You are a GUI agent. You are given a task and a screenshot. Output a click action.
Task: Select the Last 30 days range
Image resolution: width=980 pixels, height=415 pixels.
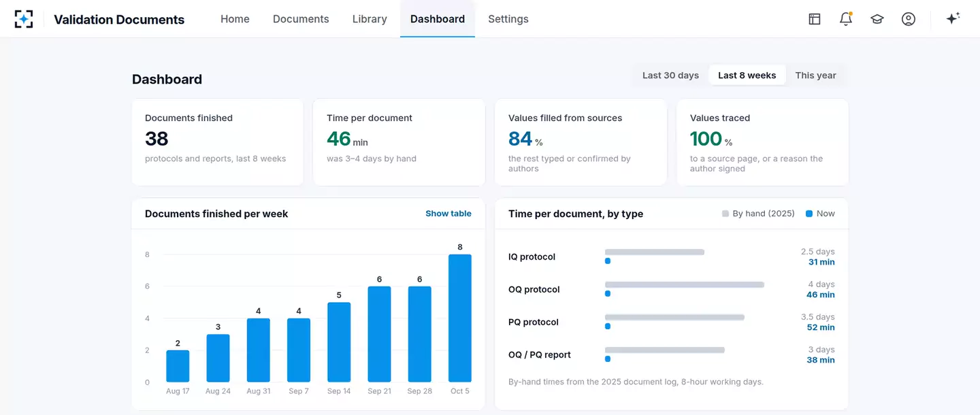point(670,76)
